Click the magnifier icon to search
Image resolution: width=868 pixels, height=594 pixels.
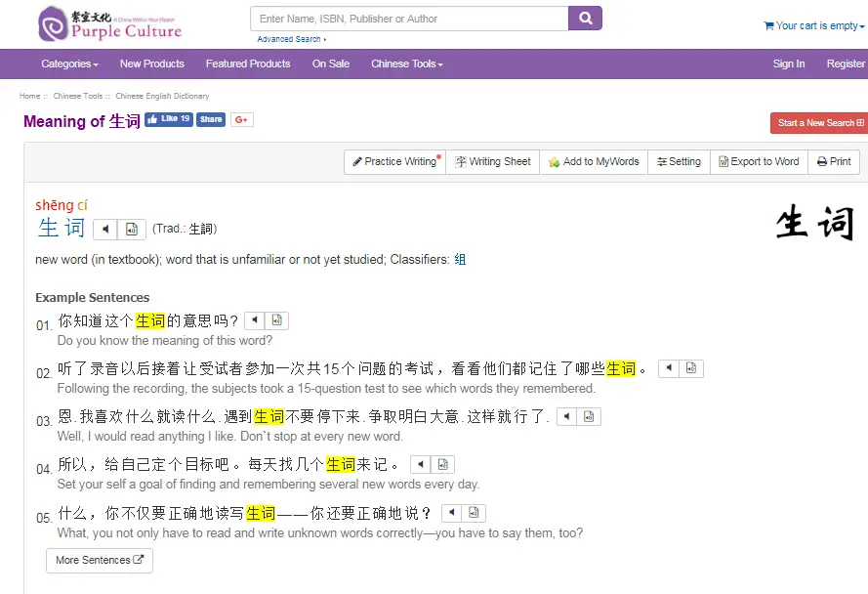point(585,18)
